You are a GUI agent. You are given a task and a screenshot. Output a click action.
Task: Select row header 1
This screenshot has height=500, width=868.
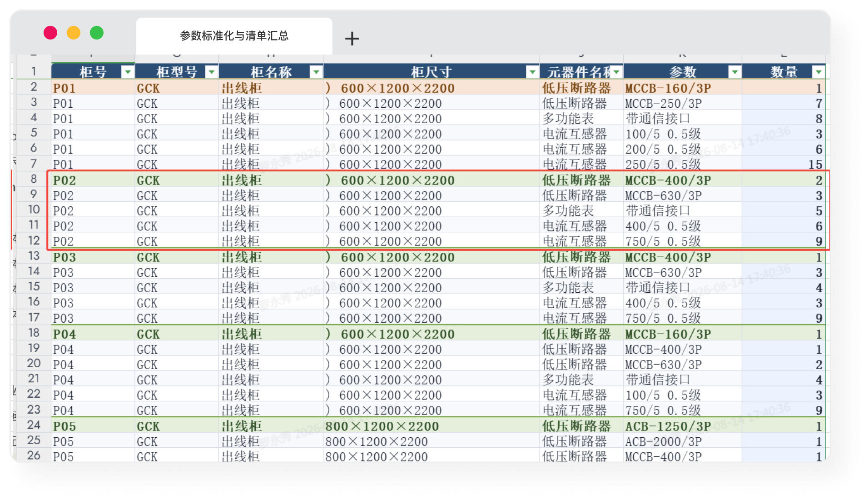coord(34,71)
